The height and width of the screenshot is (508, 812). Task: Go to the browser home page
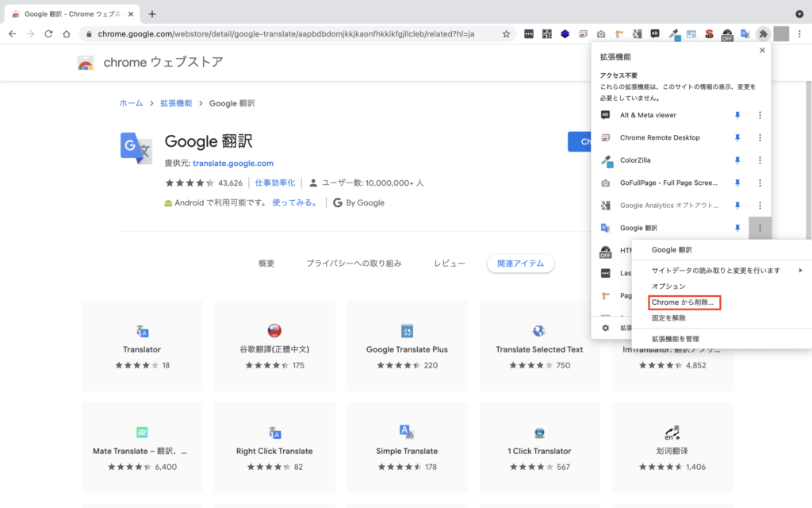(x=67, y=34)
